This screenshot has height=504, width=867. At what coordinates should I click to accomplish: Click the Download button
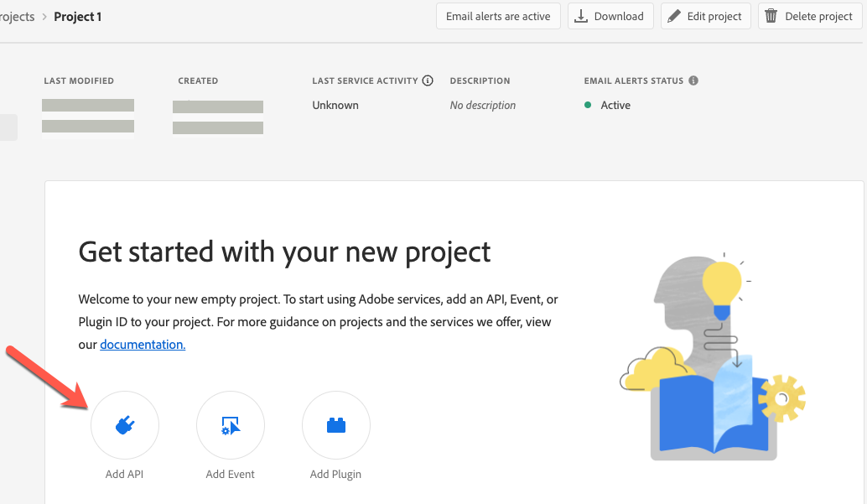(610, 15)
